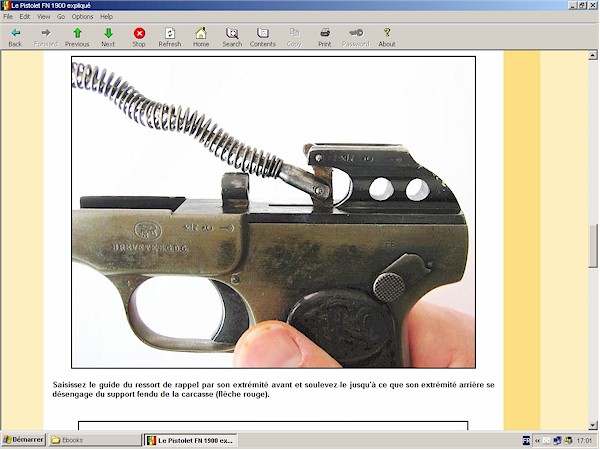600x450 pixels.
Task: Click the 17:01 taskbar clock
Action: tap(584, 441)
